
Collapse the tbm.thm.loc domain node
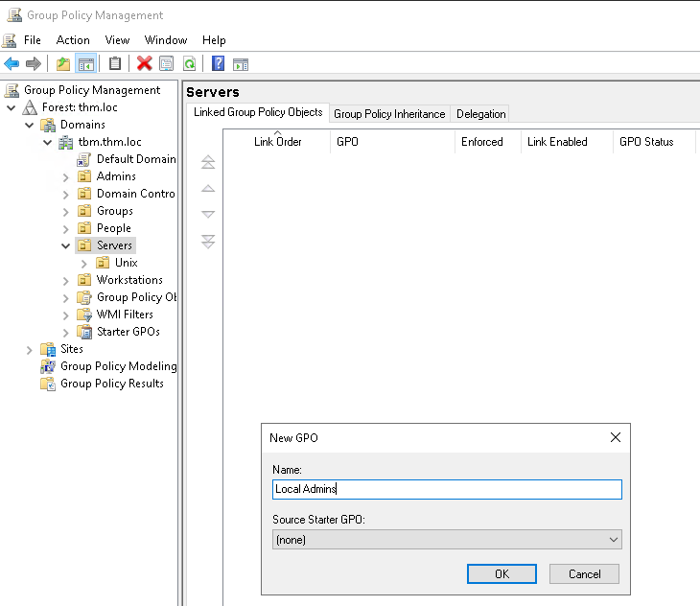coord(47,142)
